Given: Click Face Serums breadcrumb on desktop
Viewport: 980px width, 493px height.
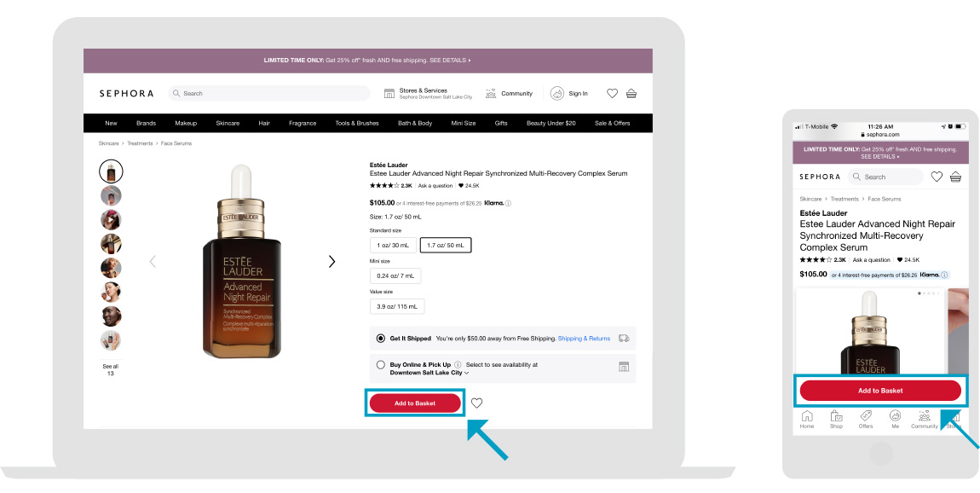Looking at the screenshot, I should pyautogui.click(x=176, y=143).
